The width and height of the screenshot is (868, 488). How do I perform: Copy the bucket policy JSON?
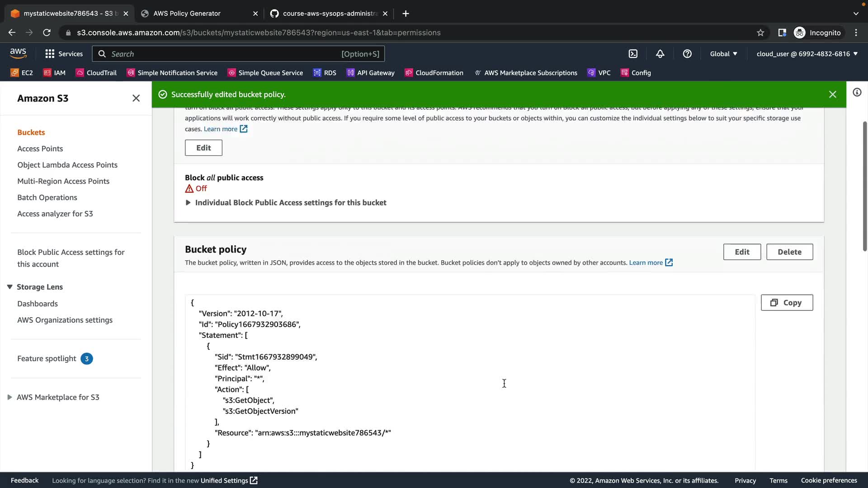(x=787, y=303)
